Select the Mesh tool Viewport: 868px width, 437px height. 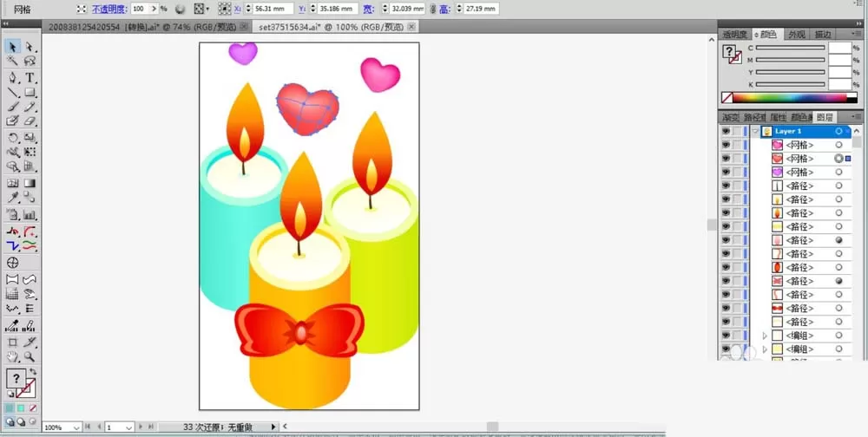click(13, 183)
